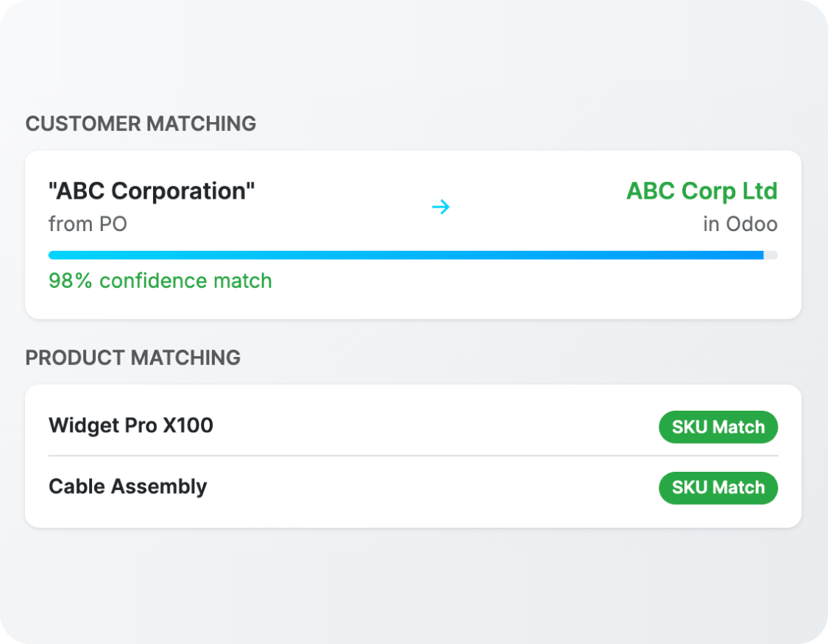
Task: Select the Widget Pro X100 product name
Action: 131,425
